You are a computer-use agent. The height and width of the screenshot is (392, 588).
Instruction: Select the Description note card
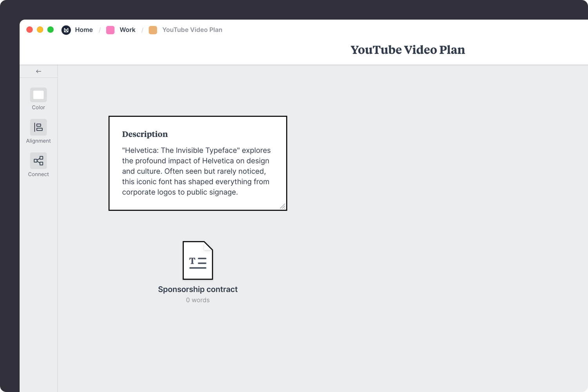click(198, 163)
